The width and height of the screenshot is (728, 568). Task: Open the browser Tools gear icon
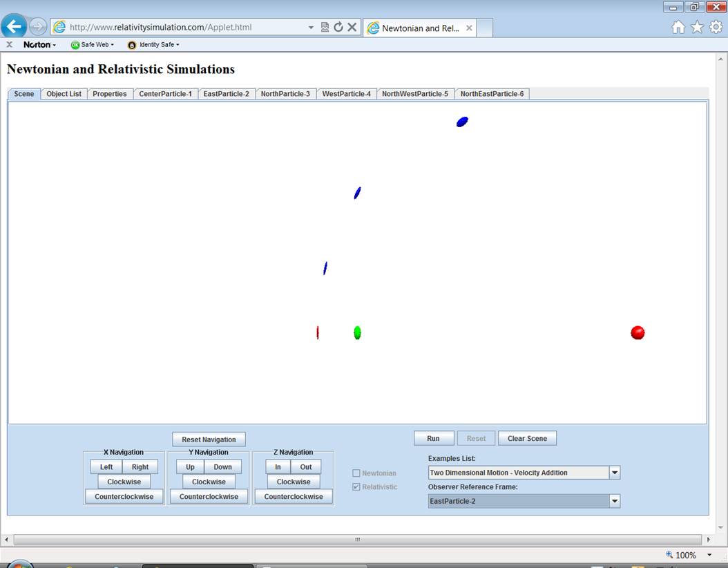pos(716,27)
